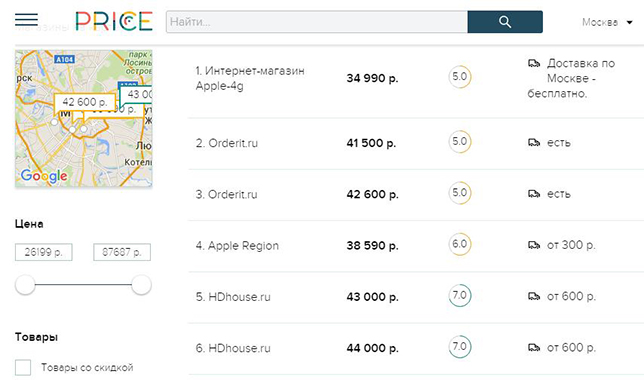The width and height of the screenshot is (644, 380).
Task: Click the delivery truck icon for Apple-4g
Action: click(x=534, y=63)
